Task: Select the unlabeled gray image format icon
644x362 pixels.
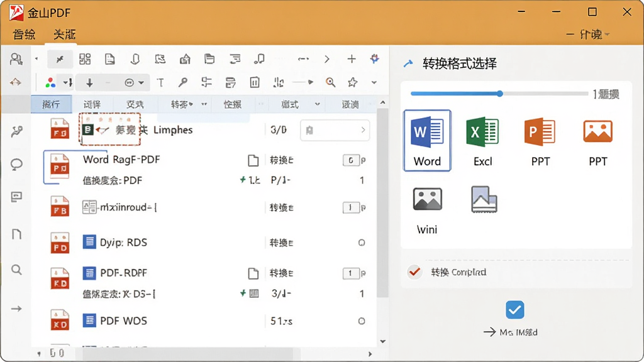Action: pyautogui.click(x=484, y=199)
